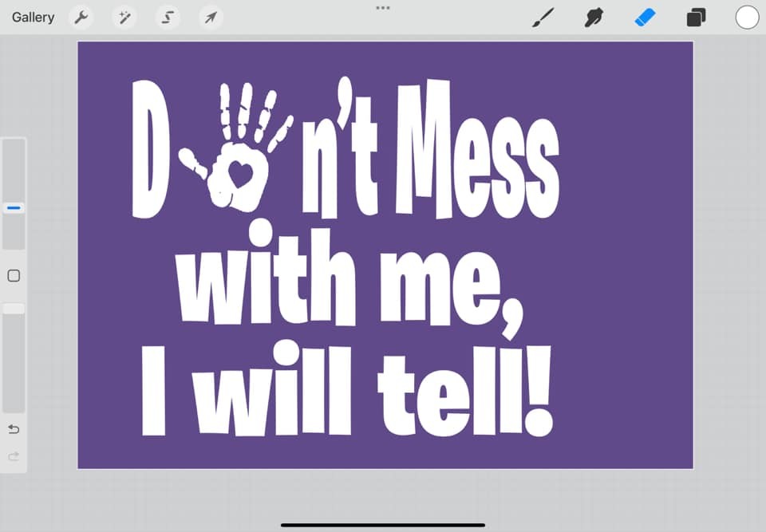Tap the active blue Eraser tool
The height and width of the screenshot is (532, 766).
645,17
